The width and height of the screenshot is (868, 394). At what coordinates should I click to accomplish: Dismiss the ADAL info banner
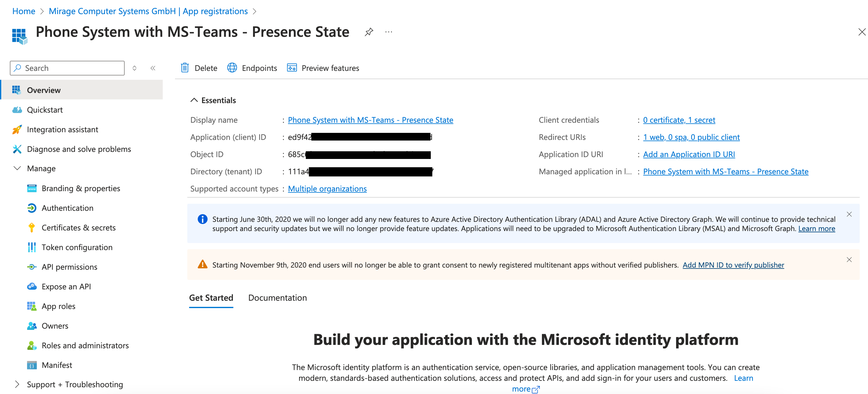849,214
